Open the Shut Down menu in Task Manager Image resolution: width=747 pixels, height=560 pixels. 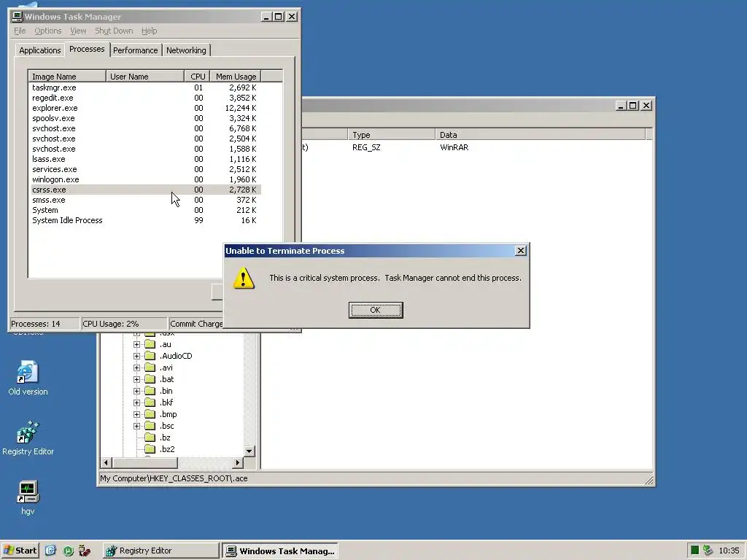[114, 31]
